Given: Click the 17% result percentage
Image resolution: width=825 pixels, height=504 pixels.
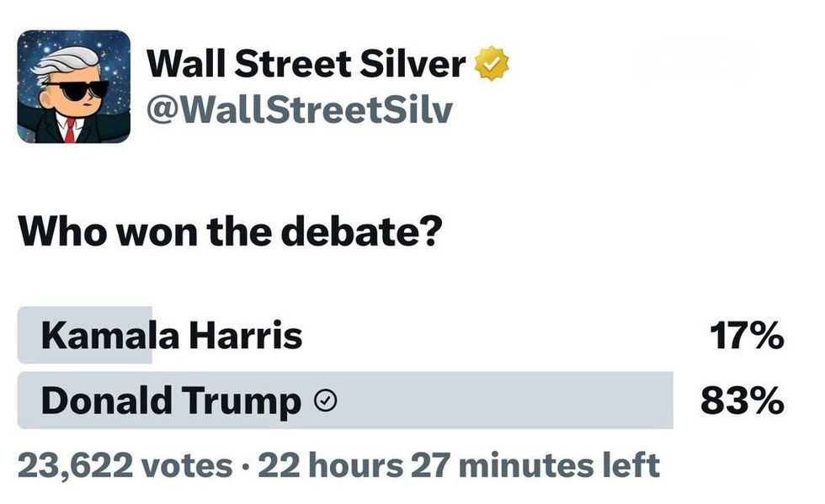Looking at the screenshot, I should click(x=747, y=337).
